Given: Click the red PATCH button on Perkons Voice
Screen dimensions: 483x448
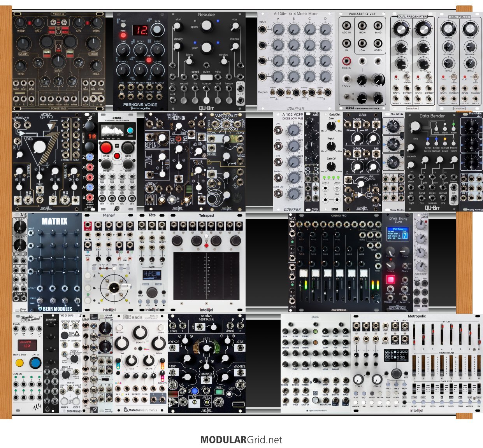Looking at the screenshot, I should (x=123, y=35).
